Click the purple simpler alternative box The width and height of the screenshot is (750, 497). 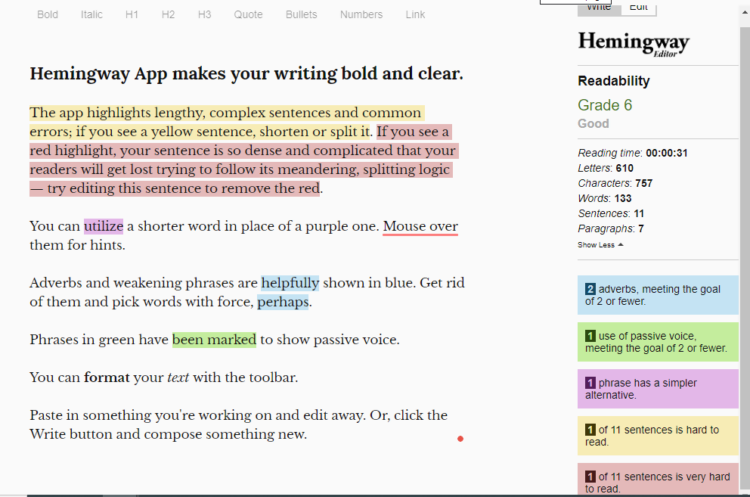point(656,389)
